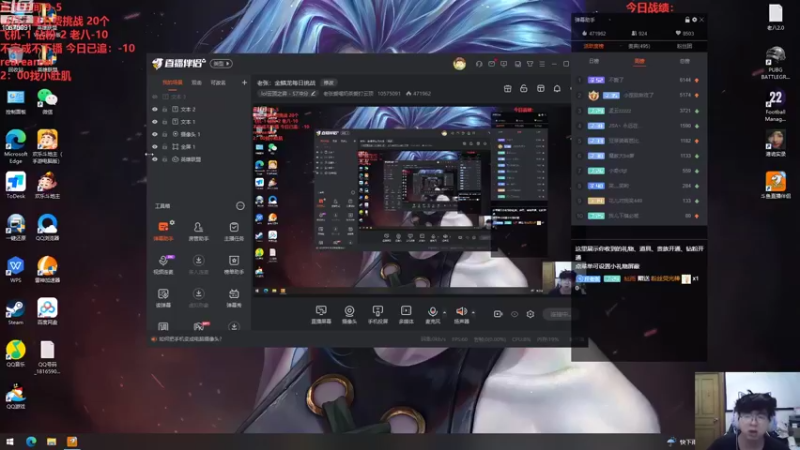Open the skin shirt icon in title bar
Viewport: 800px width, 450px height.
tap(530, 64)
